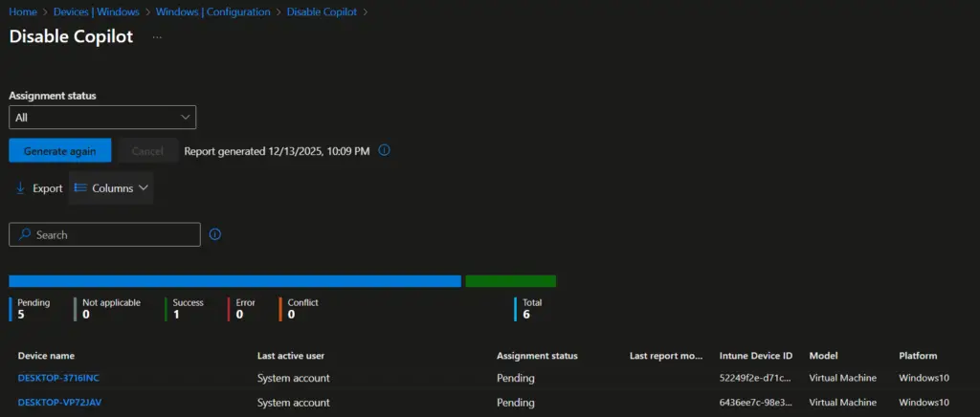Click the Export download arrow icon

tap(20, 187)
